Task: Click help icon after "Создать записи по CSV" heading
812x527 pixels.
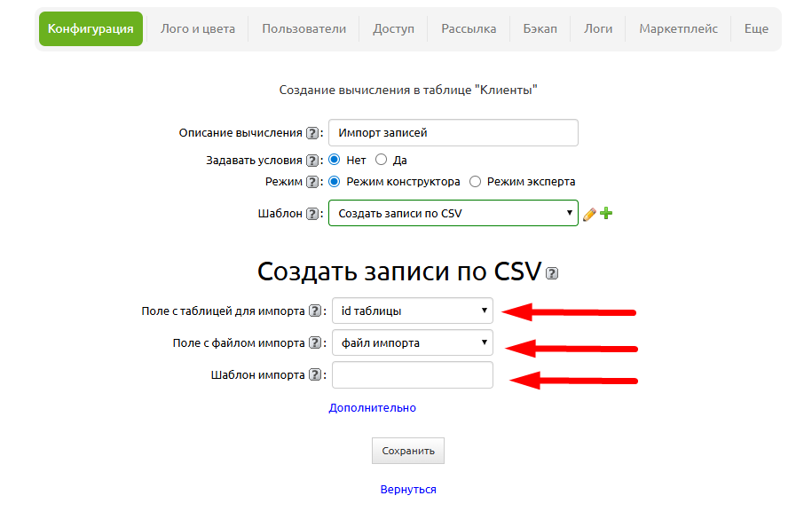Action: 552,273
